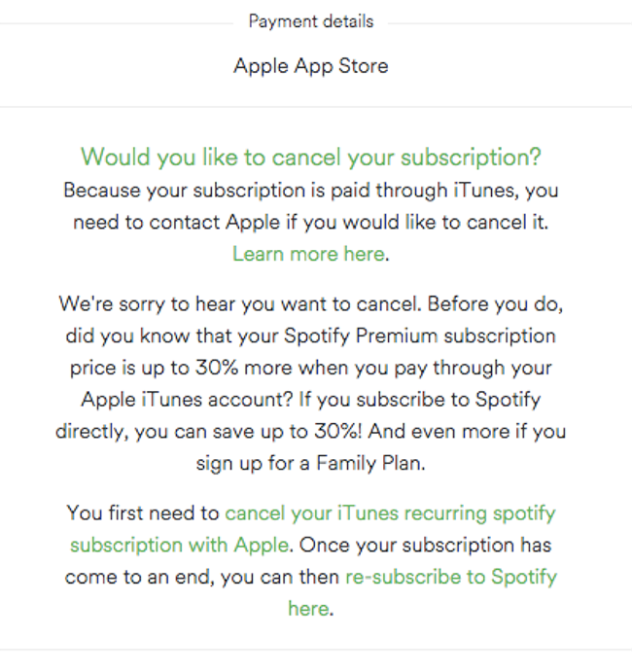Click the "Payment details" section label

point(310,21)
